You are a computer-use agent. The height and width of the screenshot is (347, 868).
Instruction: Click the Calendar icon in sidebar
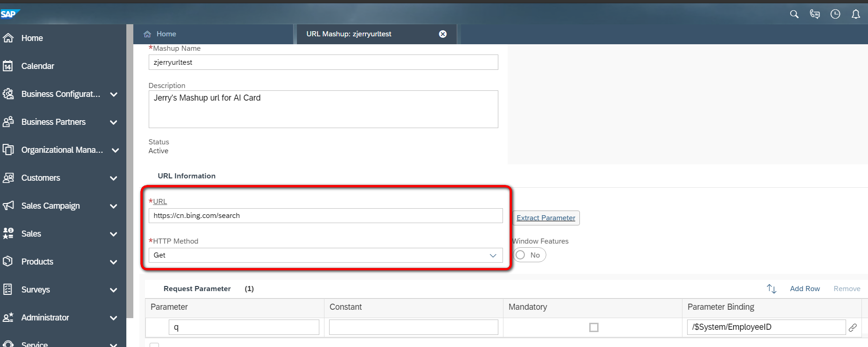[x=8, y=66]
